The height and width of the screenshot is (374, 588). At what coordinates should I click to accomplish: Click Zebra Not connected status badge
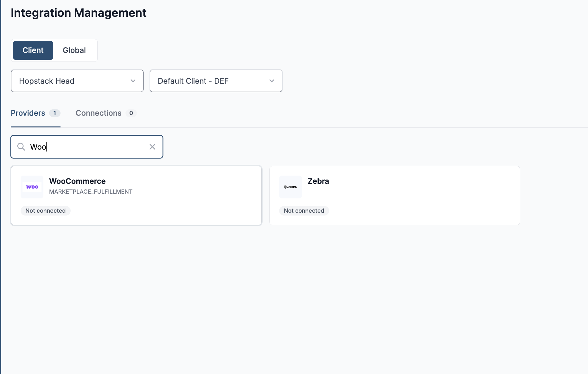tap(304, 211)
